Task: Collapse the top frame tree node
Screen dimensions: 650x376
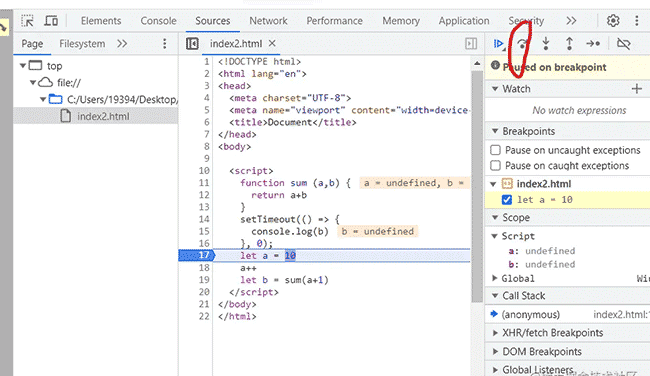Action: tap(23, 65)
